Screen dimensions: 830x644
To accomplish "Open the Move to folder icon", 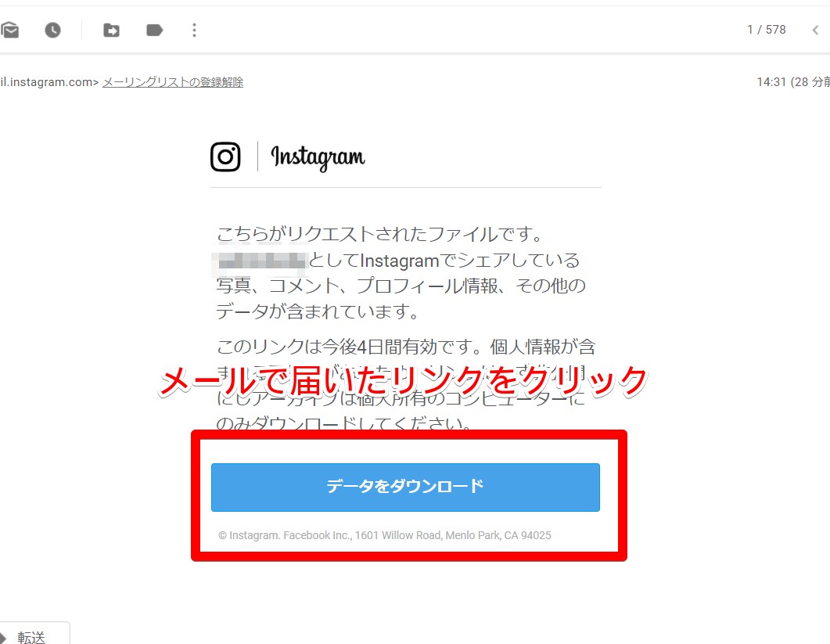I will pyautogui.click(x=111, y=31).
